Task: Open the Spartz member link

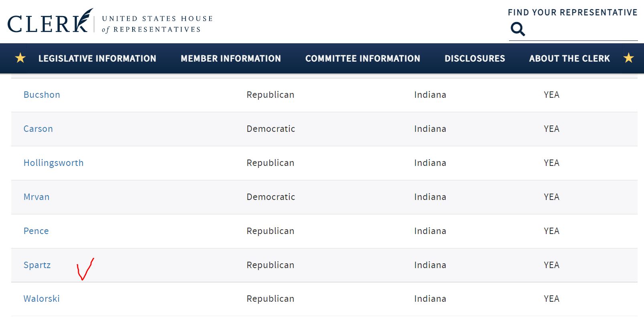Action: 37,265
